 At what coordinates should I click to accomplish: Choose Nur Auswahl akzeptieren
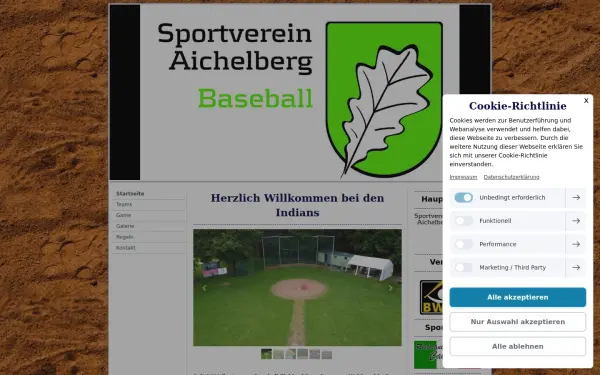tap(517, 322)
